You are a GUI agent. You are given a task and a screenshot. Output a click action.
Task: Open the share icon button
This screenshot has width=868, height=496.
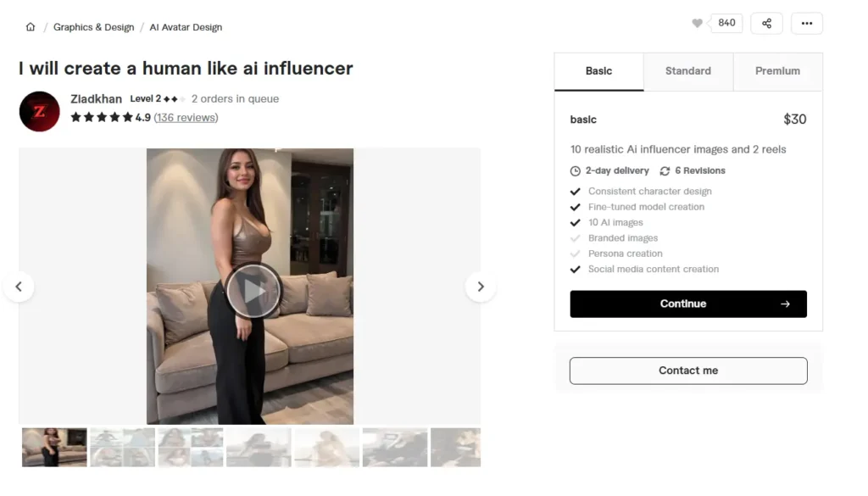[766, 24]
